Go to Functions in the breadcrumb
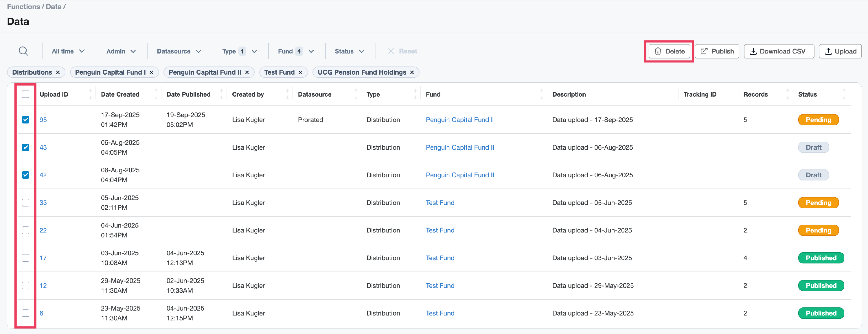Image resolution: width=868 pixels, height=334 pixels. pyautogui.click(x=23, y=7)
